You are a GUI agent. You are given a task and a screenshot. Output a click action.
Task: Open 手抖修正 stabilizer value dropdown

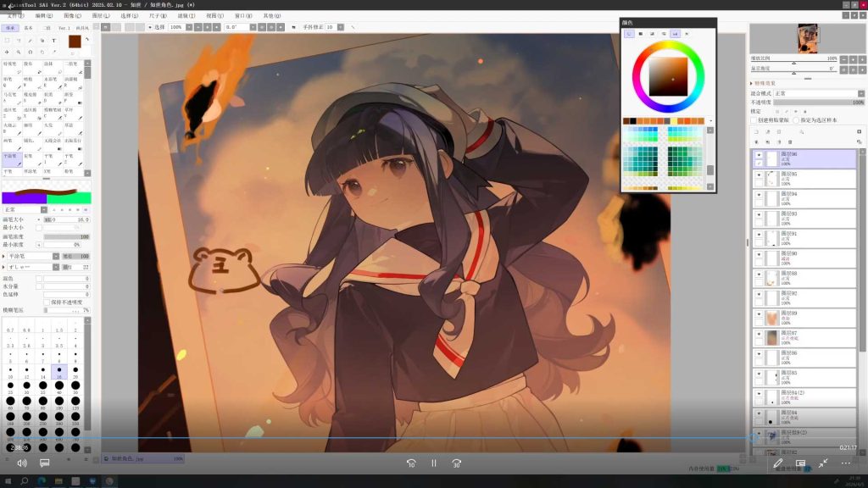click(x=341, y=27)
